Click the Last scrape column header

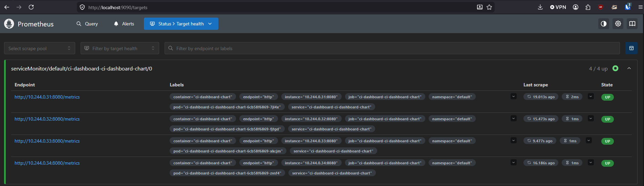pyautogui.click(x=536, y=85)
